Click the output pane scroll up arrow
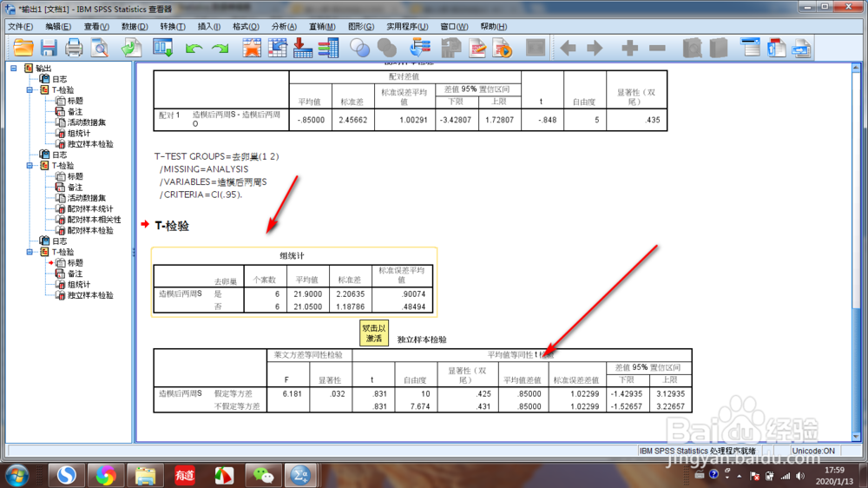The height and width of the screenshot is (488, 868). click(x=856, y=68)
